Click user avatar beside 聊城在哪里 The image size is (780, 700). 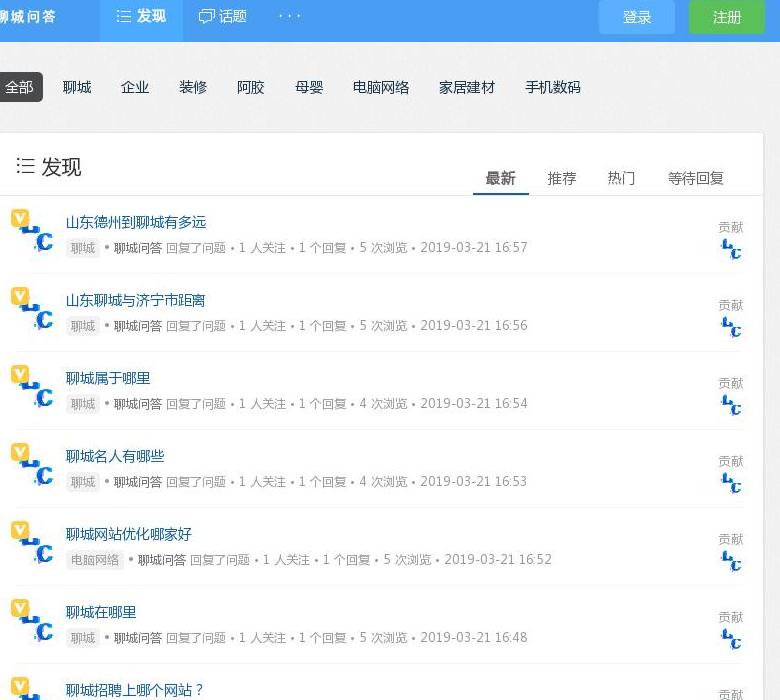click(x=32, y=622)
